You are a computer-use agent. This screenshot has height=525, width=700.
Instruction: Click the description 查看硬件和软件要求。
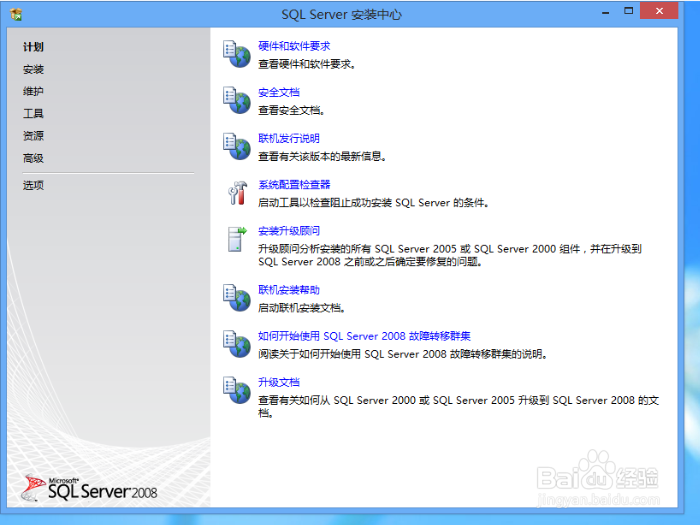[x=307, y=64]
